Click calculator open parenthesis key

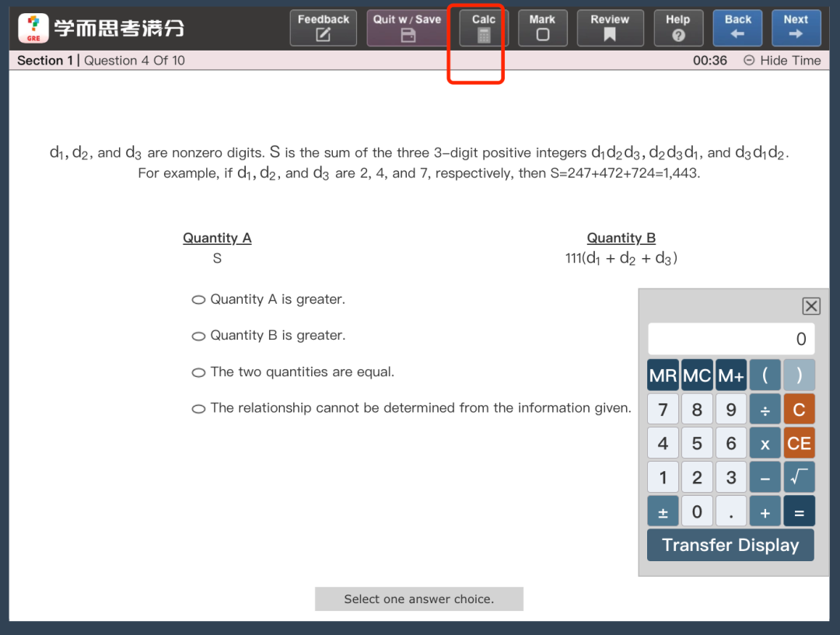[765, 375]
